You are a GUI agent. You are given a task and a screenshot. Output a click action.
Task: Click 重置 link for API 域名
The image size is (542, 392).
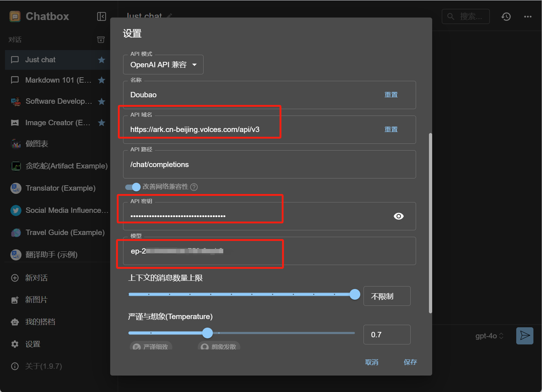391,129
